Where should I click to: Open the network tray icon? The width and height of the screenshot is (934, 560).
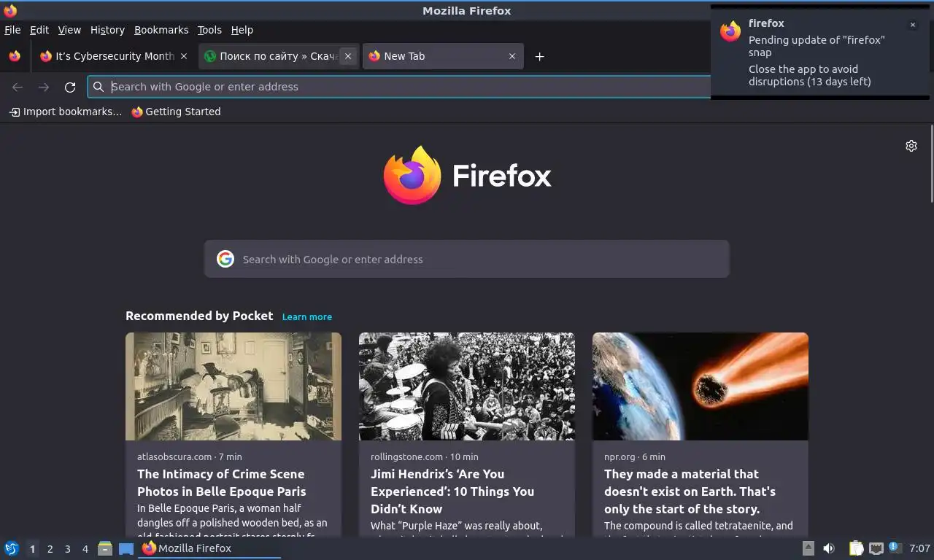(876, 548)
